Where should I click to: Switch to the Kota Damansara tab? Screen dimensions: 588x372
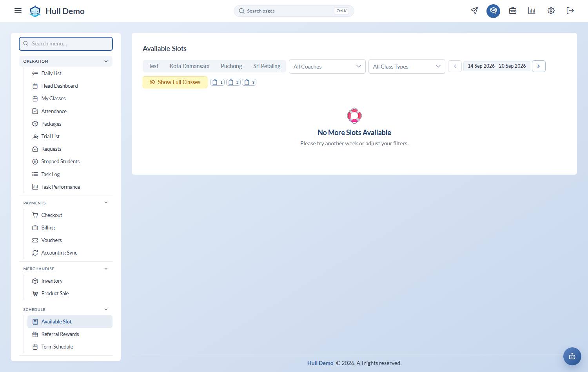(x=190, y=66)
